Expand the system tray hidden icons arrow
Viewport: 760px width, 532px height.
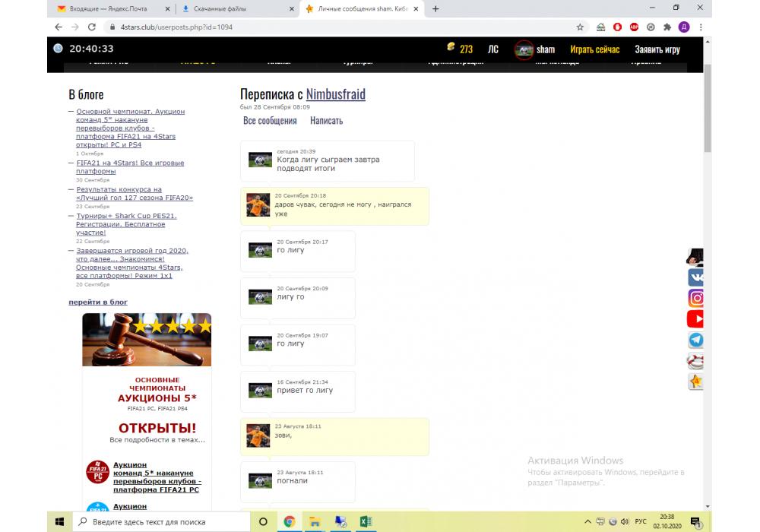(x=587, y=522)
